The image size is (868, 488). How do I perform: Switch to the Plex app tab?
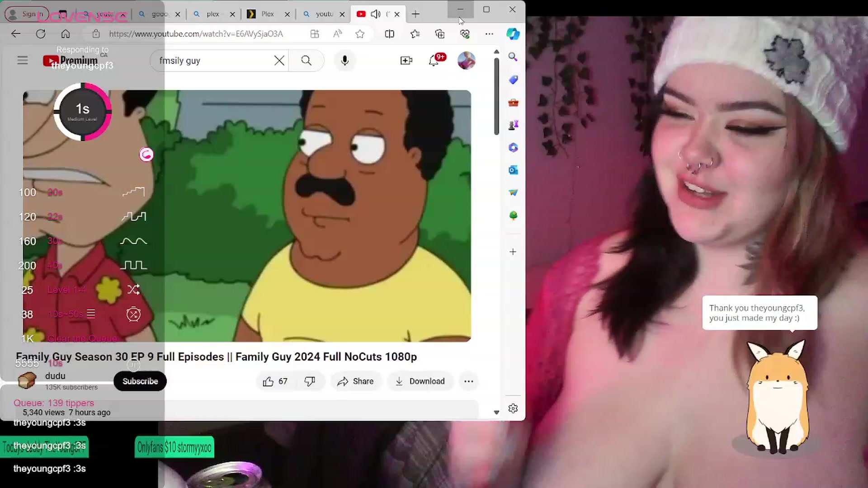[267, 14]
